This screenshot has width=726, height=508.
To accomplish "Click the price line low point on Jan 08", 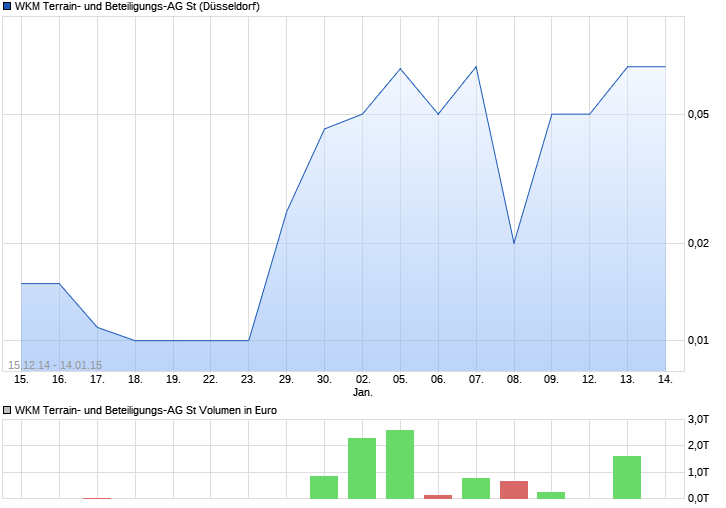I will tap(514, 243).
